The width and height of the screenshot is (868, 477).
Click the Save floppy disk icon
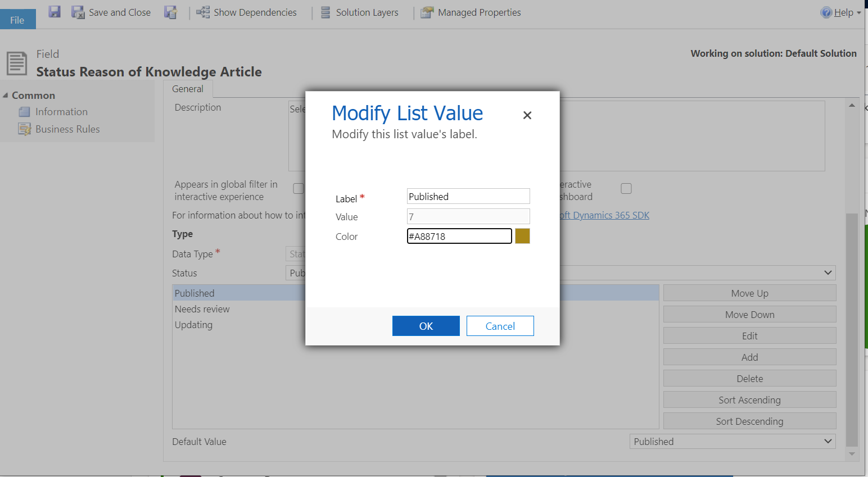tap(55, 12)
